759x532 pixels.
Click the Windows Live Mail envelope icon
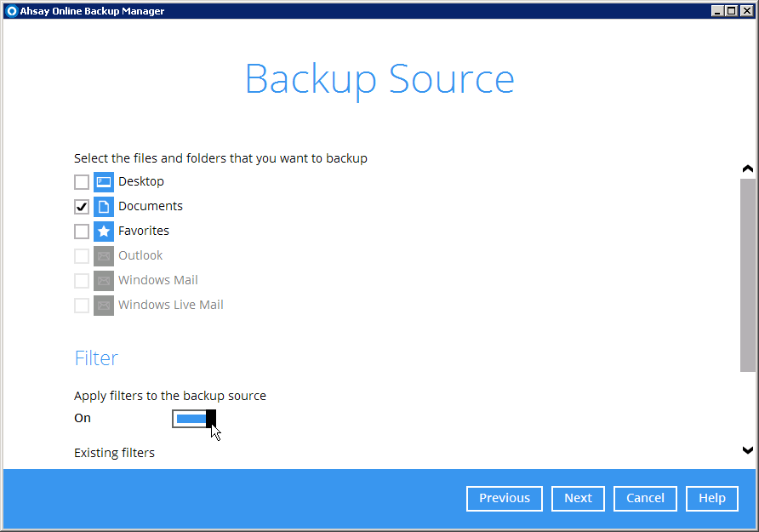[104, 306]
